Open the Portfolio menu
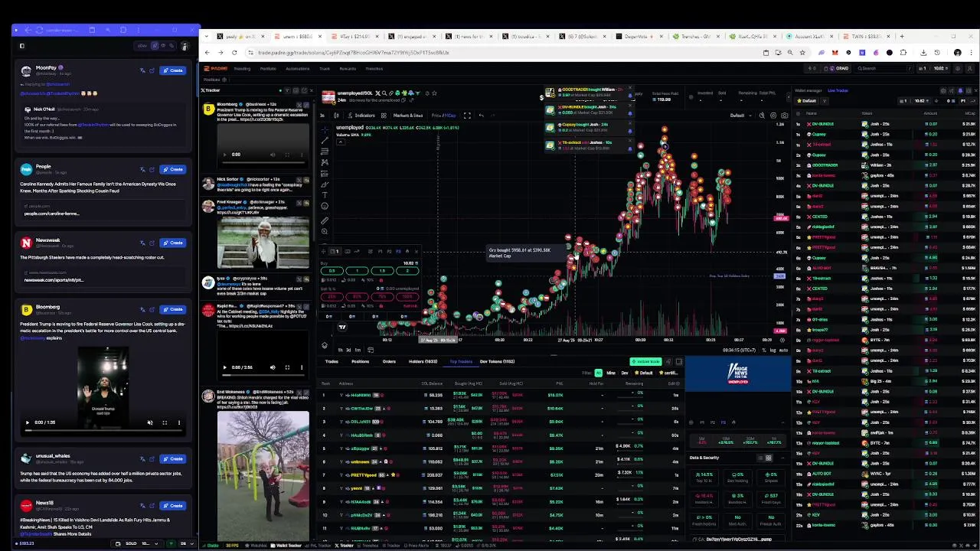Screen dimensions: 980x551 (268, 69)
